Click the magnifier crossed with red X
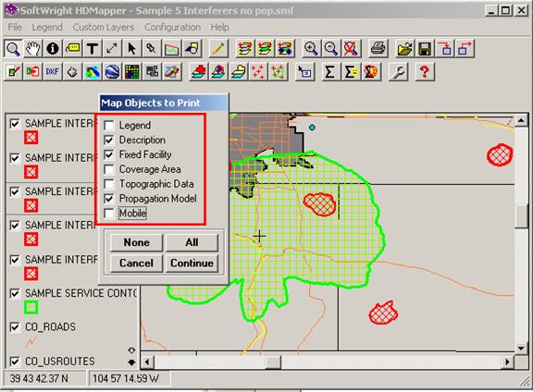 click(351, 49)
